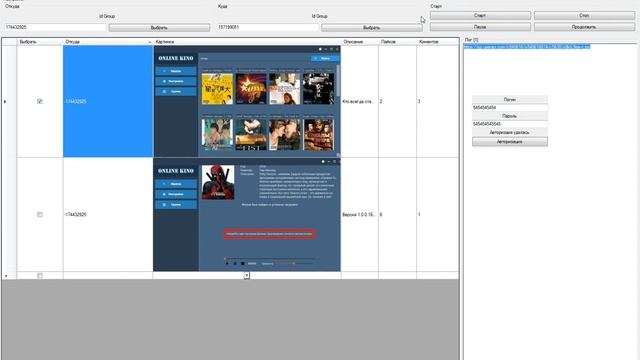This screenshot has width=640, height=360.
Task: Click the Пауза button
Action: coord(480,27)
